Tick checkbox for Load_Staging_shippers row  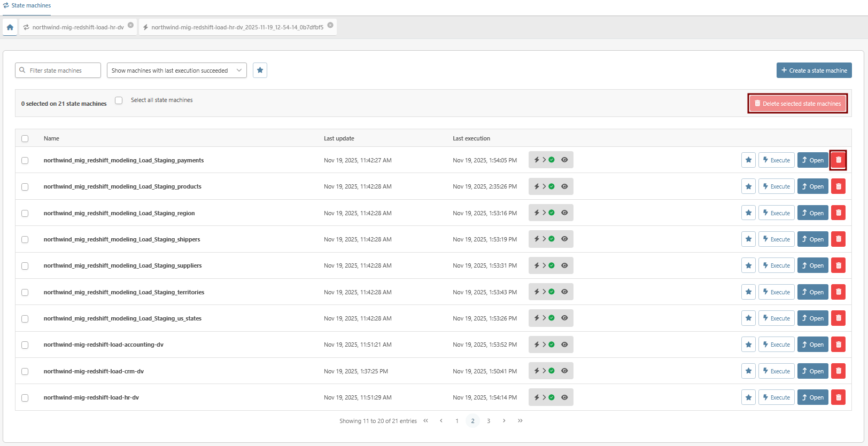(25, 240)
